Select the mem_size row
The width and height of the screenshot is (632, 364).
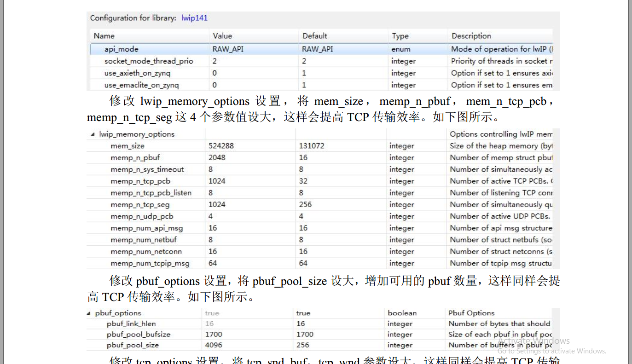(128, 146)
